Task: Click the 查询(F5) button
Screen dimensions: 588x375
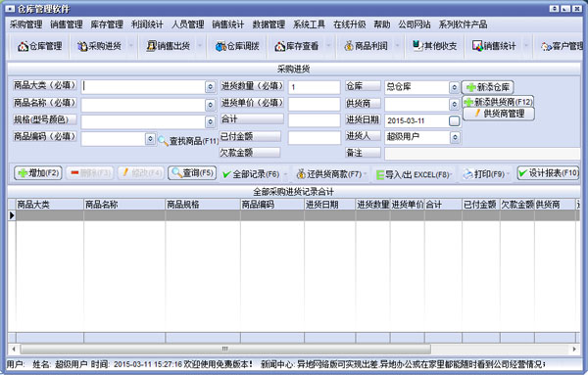Action: click(x=192, y=173)
